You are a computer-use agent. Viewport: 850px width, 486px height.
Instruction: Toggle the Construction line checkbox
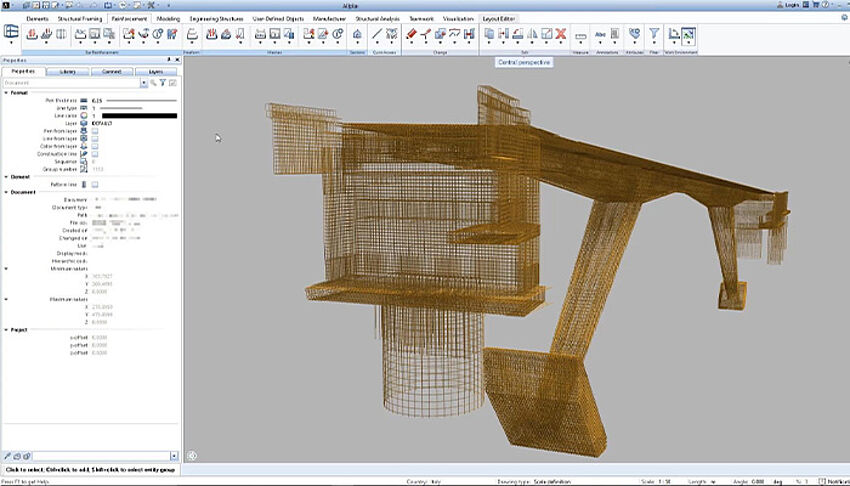point(95,154)
